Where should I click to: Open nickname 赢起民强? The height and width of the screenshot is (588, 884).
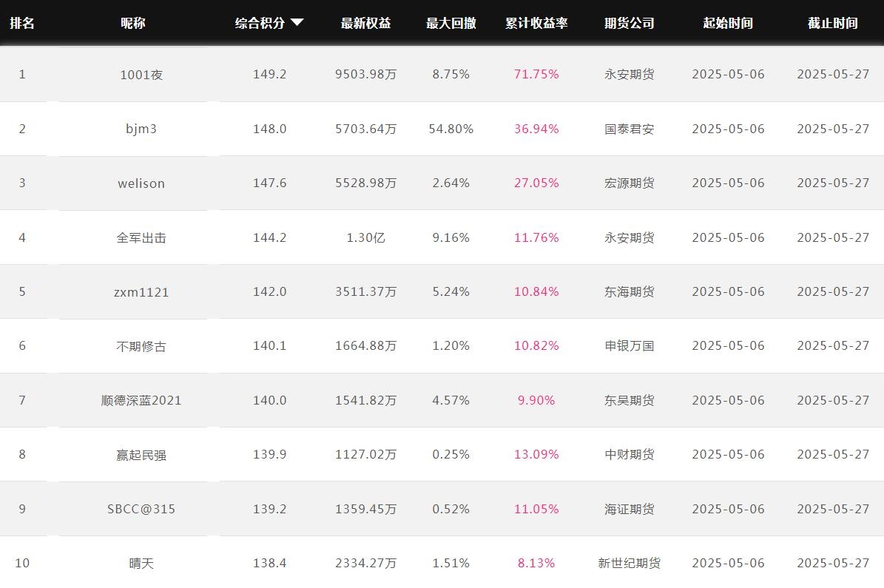point(141,455)
